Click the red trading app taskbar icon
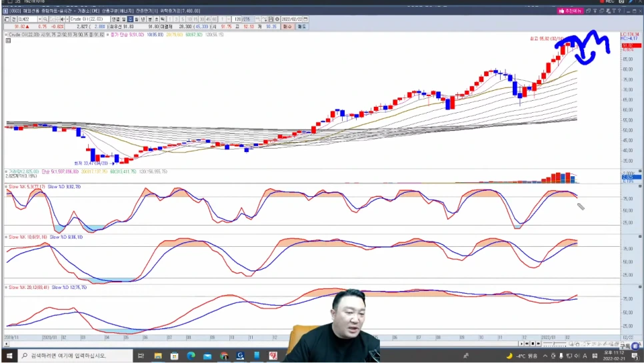Viewport: 644px width, 363px height. pos(273,356)
